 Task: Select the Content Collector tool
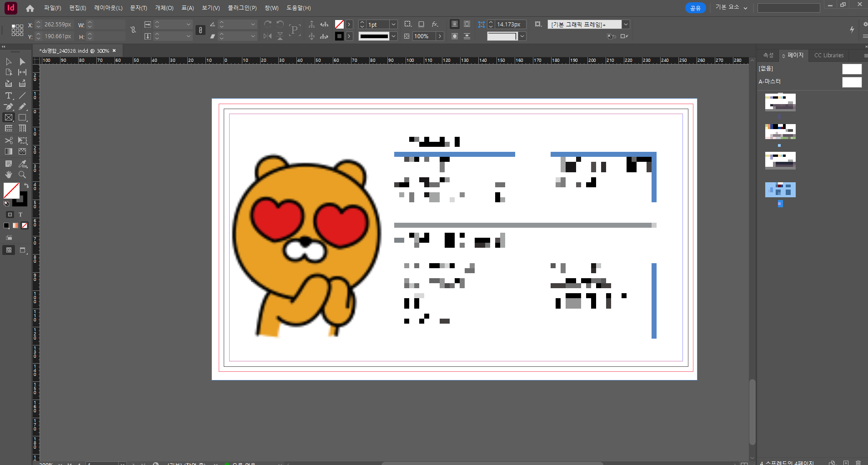[x=9, y=84]
